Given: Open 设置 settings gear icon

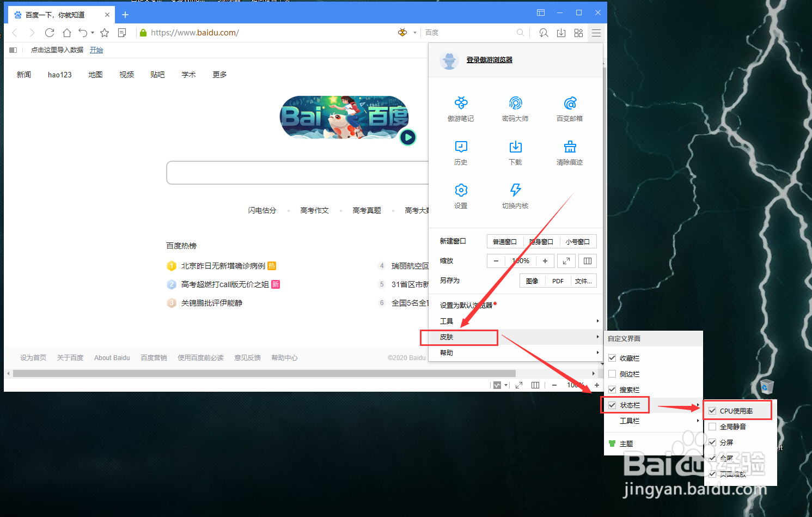Looking at the screenshot, I should tap(461, 190).
